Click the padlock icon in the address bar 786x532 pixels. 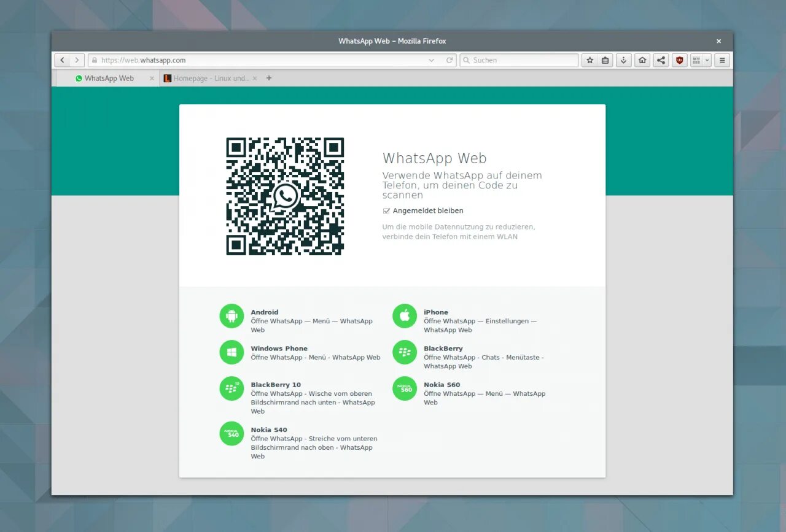[x=95, y=60]
